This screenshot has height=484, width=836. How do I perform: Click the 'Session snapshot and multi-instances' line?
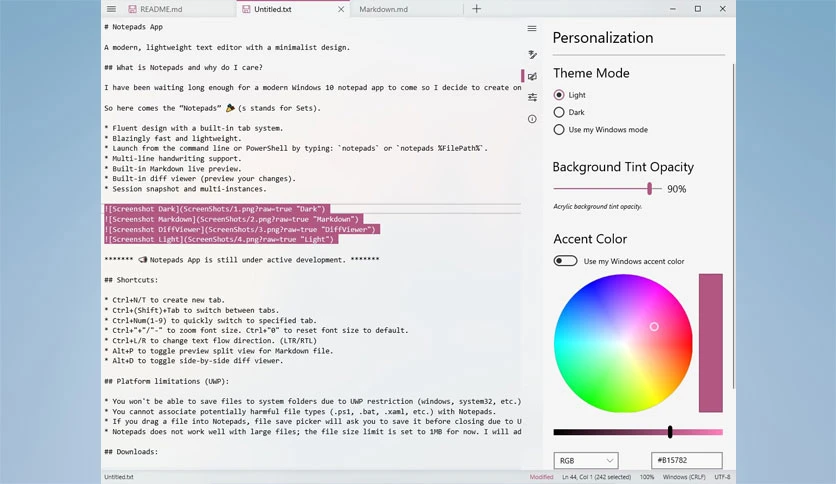(x=185, y=189)
